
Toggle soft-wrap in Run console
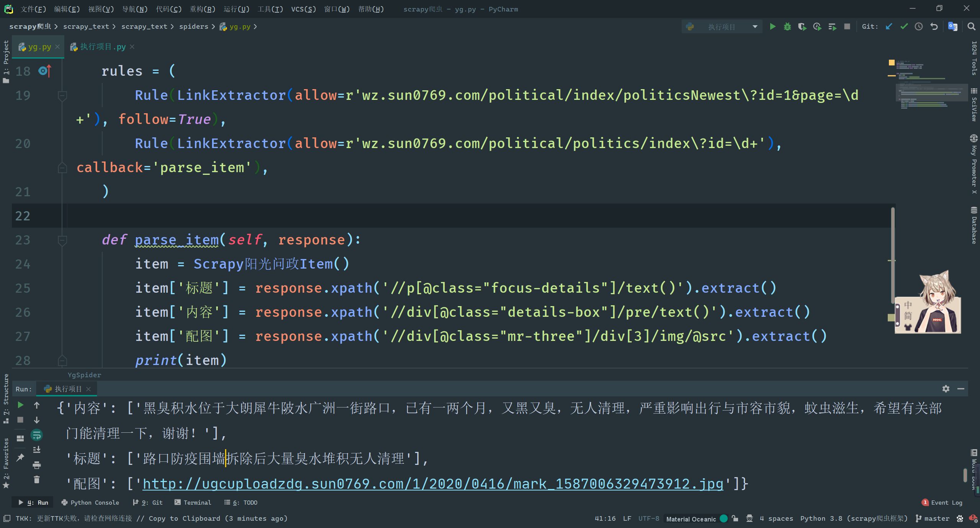click(x=37, y=435)
